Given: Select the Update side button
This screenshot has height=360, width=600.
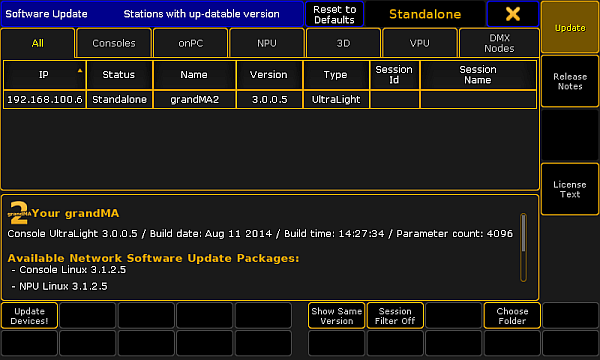Looking at the screenshot, I should 570,28.
